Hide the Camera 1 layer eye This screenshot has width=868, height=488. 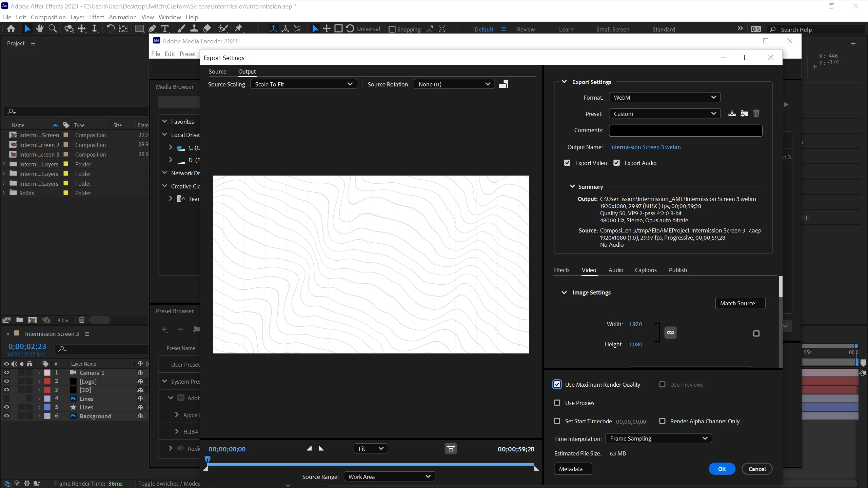(6, 372)
